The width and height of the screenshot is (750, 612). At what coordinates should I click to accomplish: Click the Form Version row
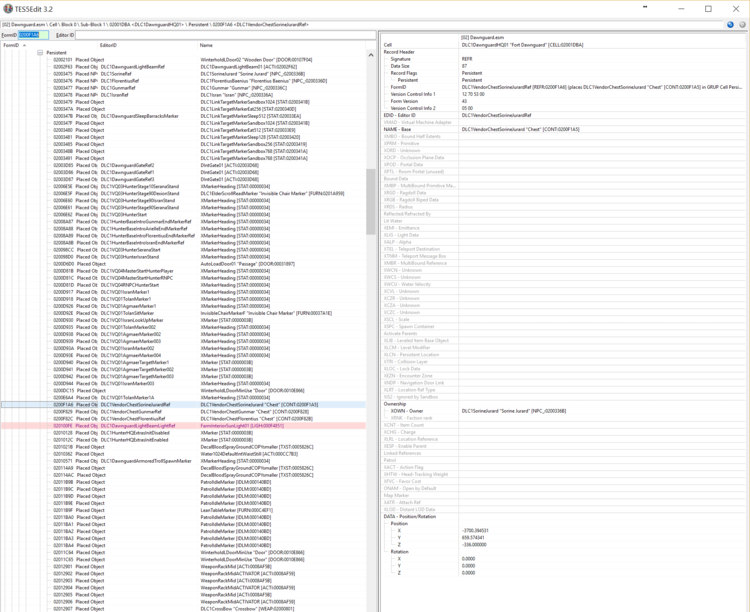(564, 101)
